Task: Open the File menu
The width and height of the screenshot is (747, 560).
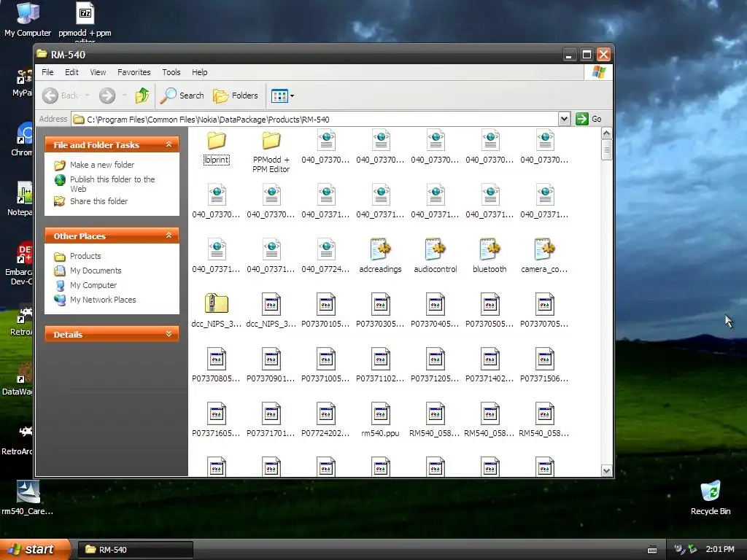Action: 47,72
